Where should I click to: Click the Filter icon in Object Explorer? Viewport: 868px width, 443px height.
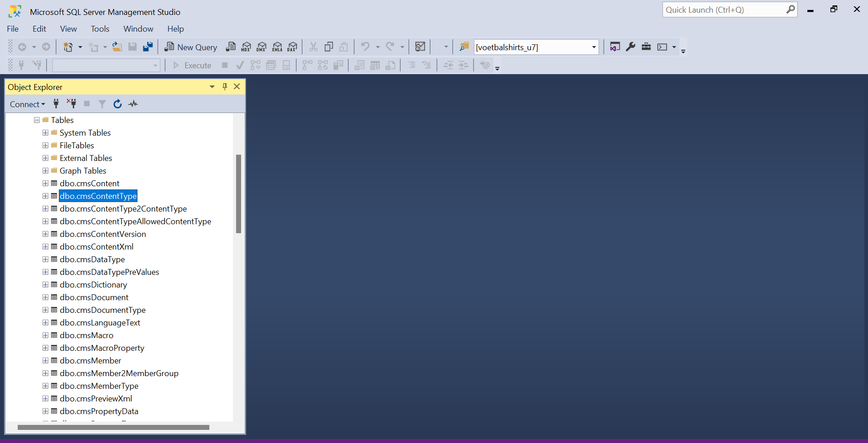102,104
